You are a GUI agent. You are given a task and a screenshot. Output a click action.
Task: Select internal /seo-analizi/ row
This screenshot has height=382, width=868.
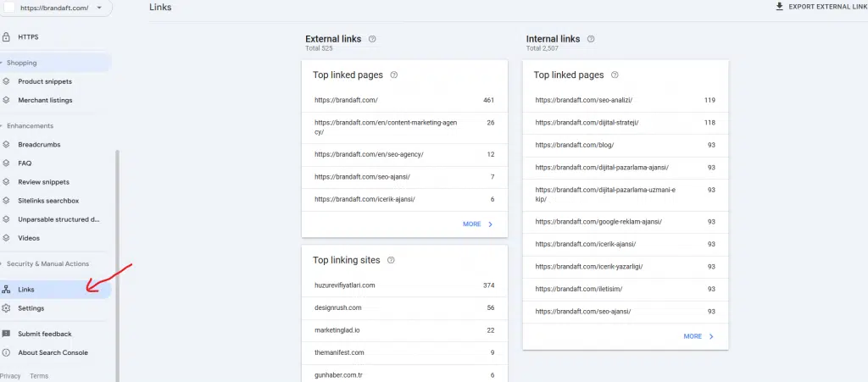pos(626,101)
